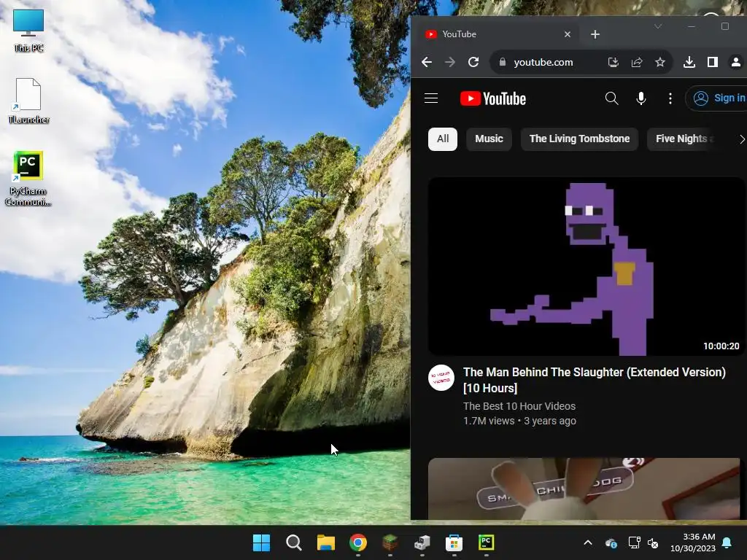The width and height of the screenshot is (747, 560).
Task: Select the PyCharm Community desktop shortcut
Action: pos(28,179)
